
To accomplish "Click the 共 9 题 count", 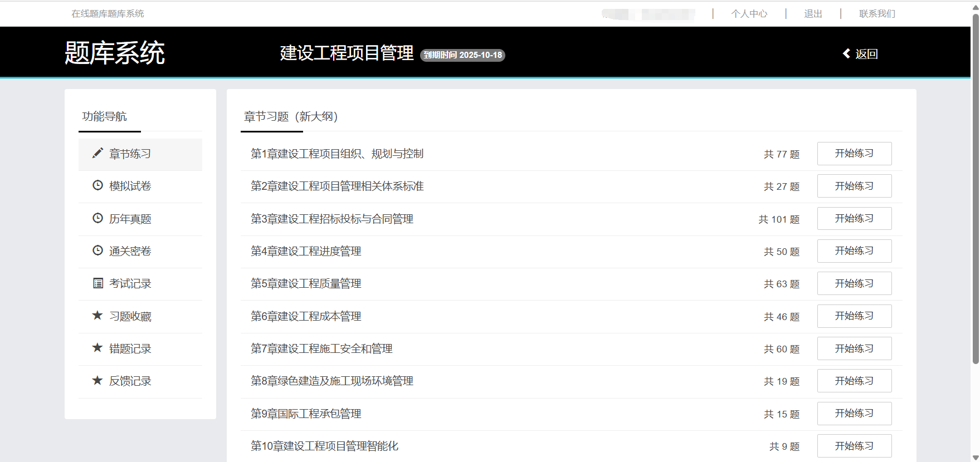I will click(x=784, y=446).
